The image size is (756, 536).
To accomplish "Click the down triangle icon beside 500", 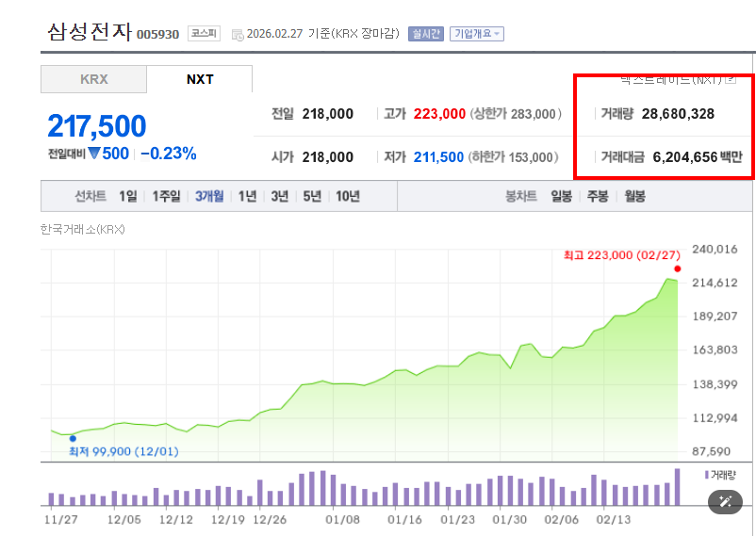I will [94, 154].
